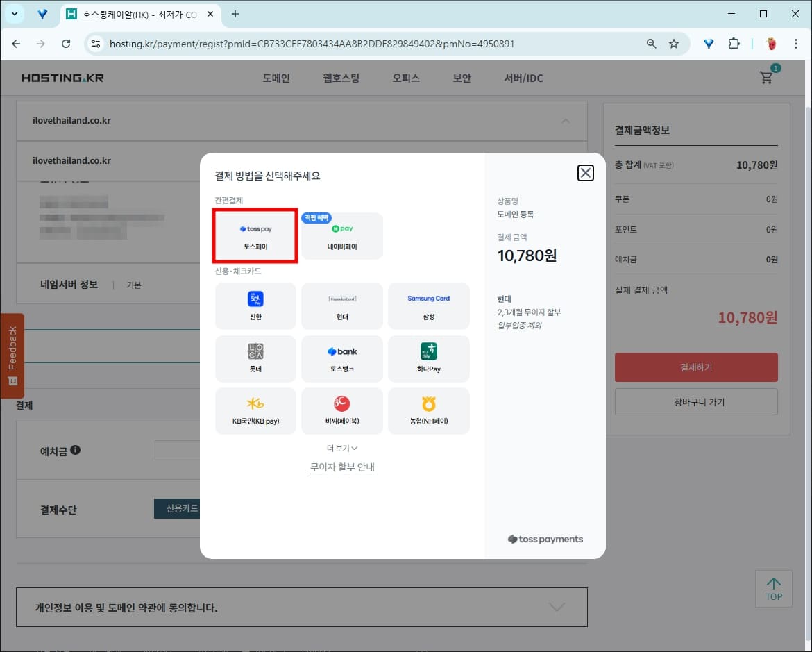812x652 pixels.
Task: Click 장바구니 가기 button
Action: coord(696,401)
